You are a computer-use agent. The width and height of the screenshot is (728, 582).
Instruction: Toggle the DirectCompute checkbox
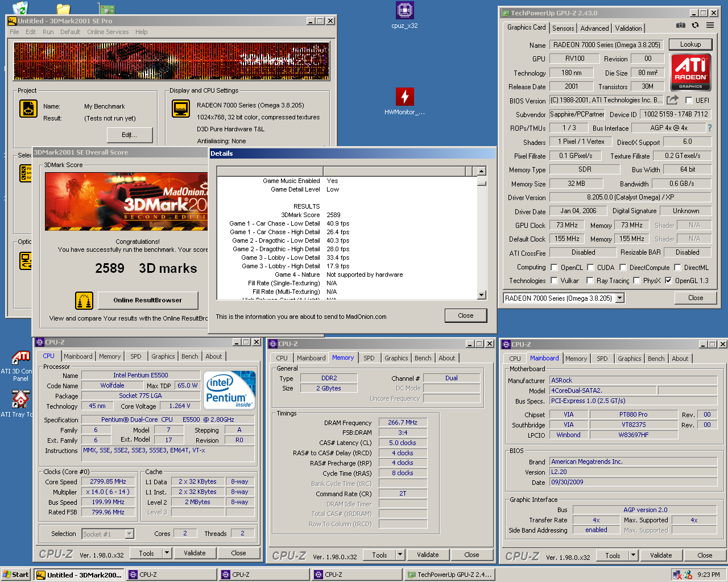click(623, 267)
